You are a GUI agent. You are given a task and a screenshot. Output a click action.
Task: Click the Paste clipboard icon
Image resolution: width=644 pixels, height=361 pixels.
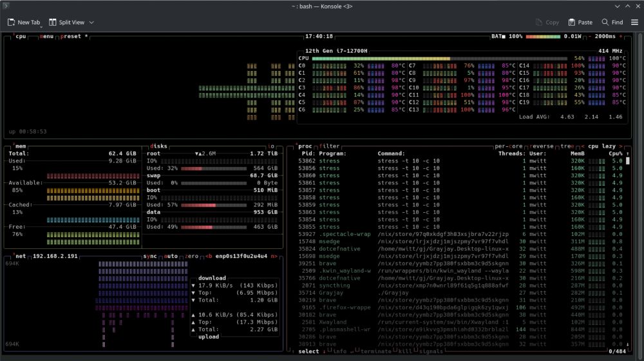571,22
